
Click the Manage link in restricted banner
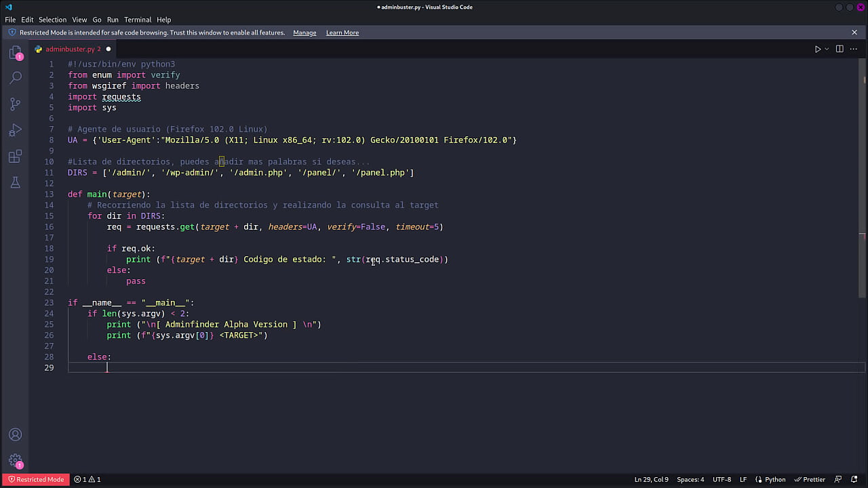coord(304,33)
